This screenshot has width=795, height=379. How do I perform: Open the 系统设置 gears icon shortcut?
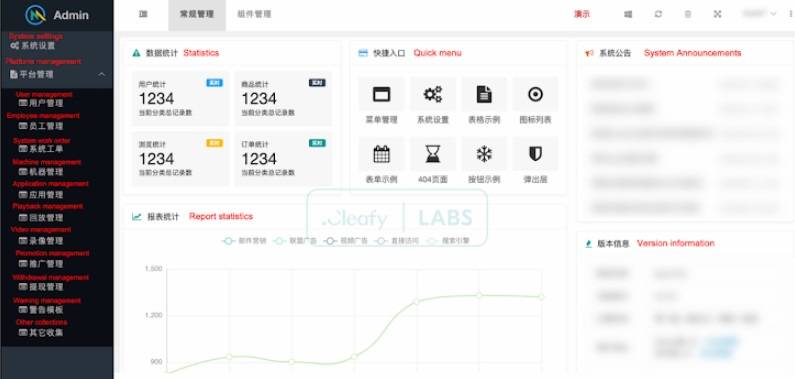pyautogui.click(x=432, y=94)
